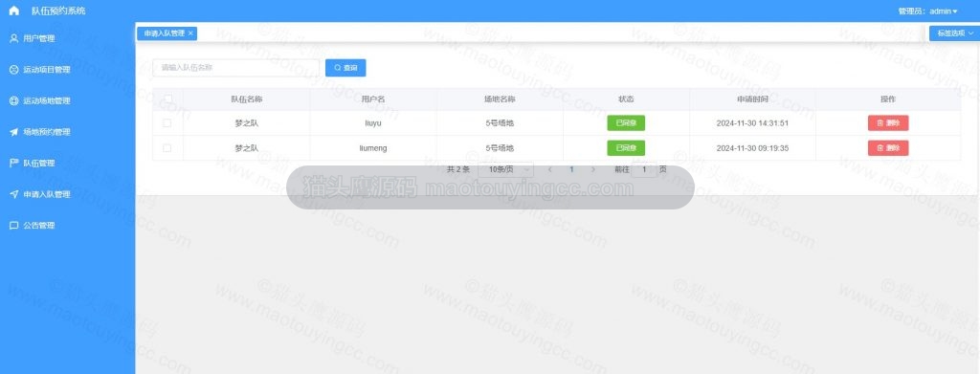Delete the liuyu application row

(887, 123)
